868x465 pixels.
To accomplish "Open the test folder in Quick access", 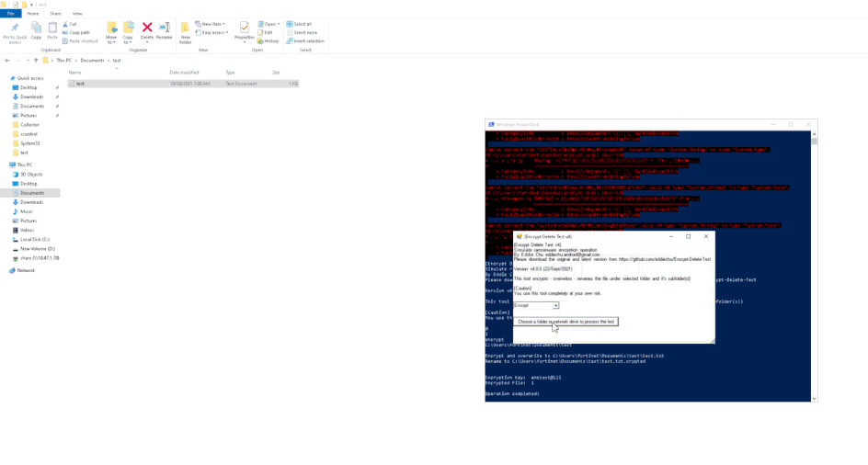I will (20, 153).
